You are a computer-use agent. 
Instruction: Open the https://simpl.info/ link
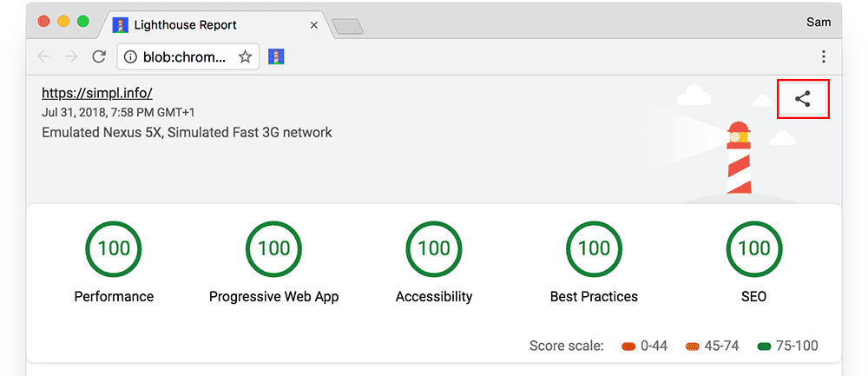click(97, 93)
